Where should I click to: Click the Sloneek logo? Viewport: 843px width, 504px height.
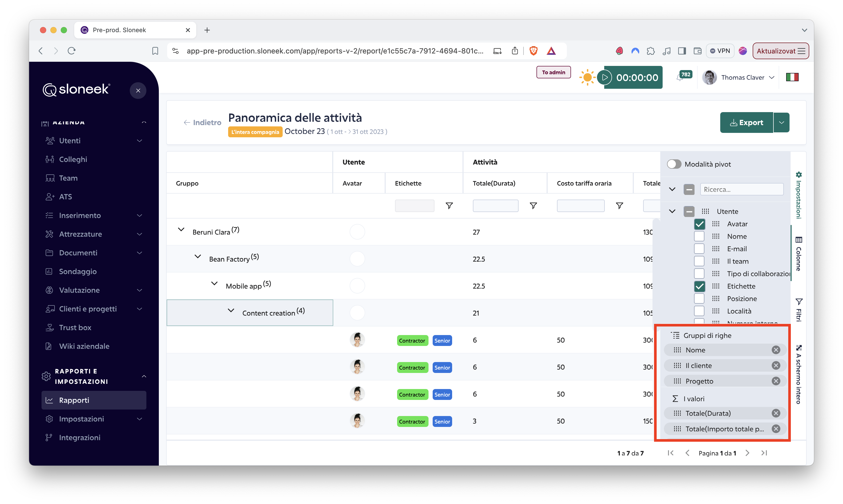pyautogui.click(x=76, y=90)
